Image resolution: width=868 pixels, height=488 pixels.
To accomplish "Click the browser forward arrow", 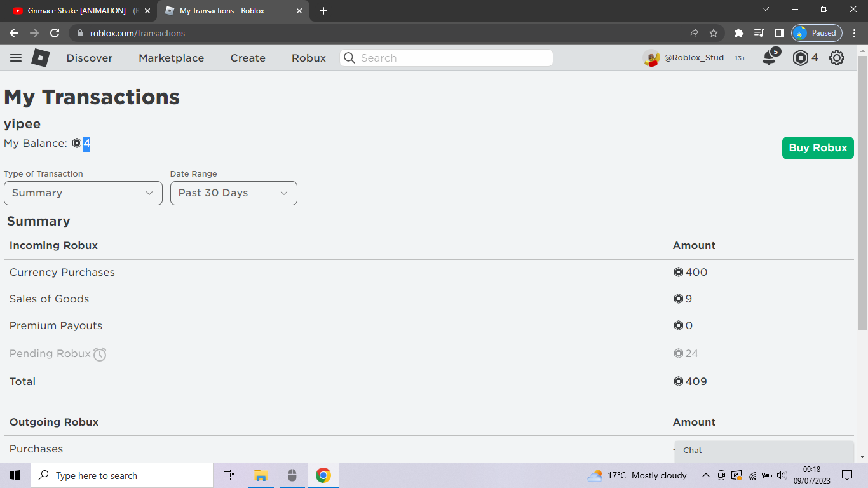I will (34, 33).
